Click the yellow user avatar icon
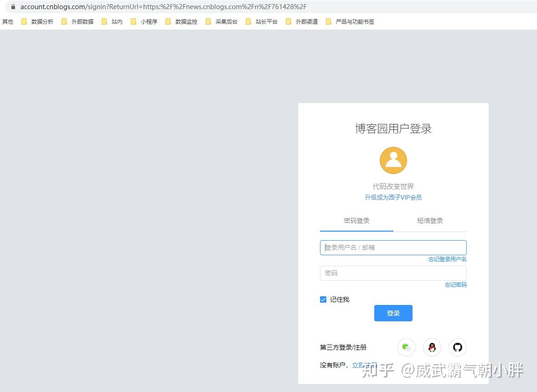 (393, 160)
